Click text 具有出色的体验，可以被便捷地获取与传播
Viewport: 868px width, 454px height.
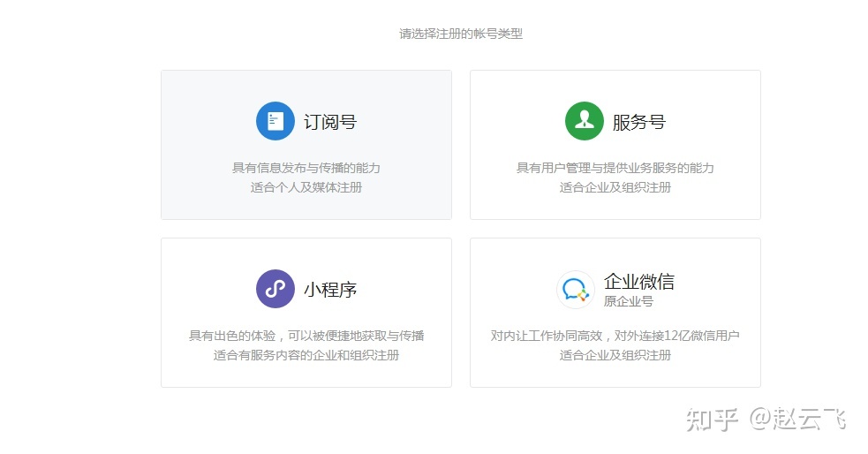306,336
